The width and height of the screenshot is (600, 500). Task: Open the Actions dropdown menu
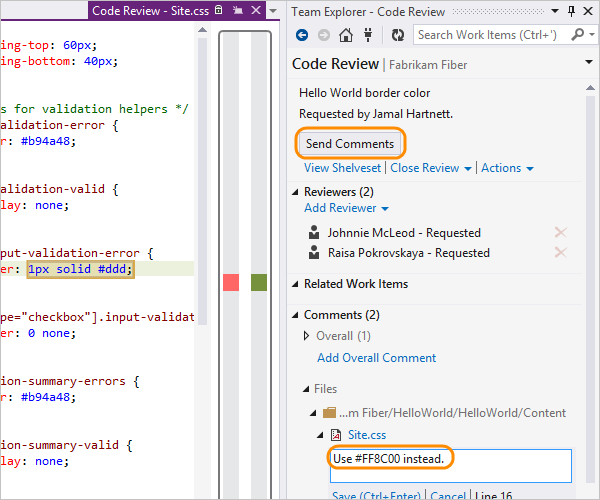point(507,168)
